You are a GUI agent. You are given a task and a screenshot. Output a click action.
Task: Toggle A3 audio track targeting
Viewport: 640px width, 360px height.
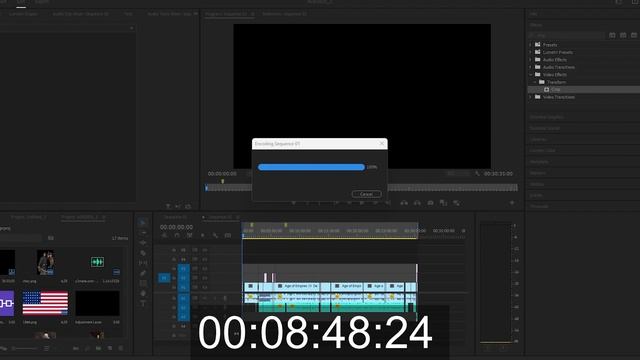[183, 317]
